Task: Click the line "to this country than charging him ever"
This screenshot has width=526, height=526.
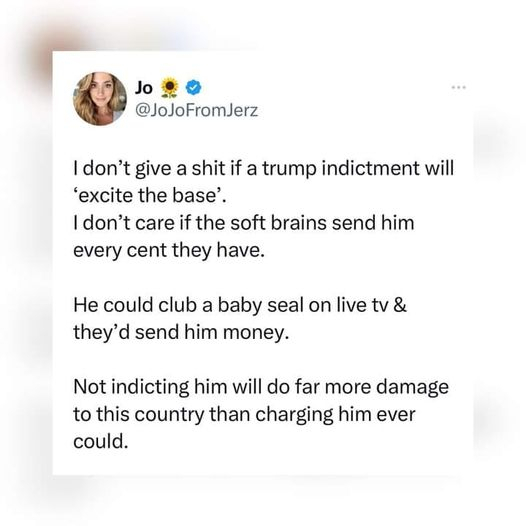Action: (x=244, y=415)
